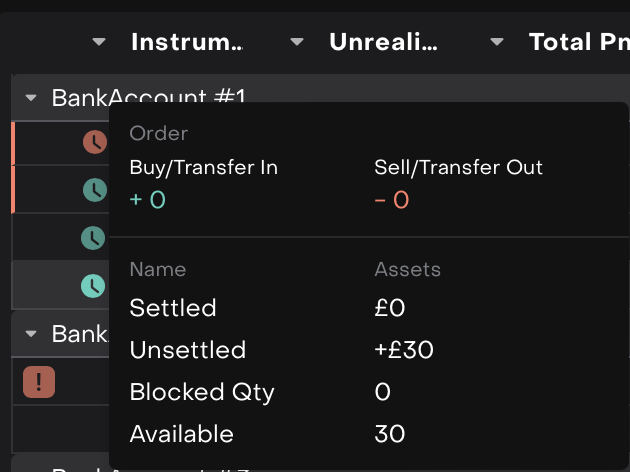Click the Instrument column header
Image resolution: width=630 pixels, height=472 pixels.
coord(186,42)
